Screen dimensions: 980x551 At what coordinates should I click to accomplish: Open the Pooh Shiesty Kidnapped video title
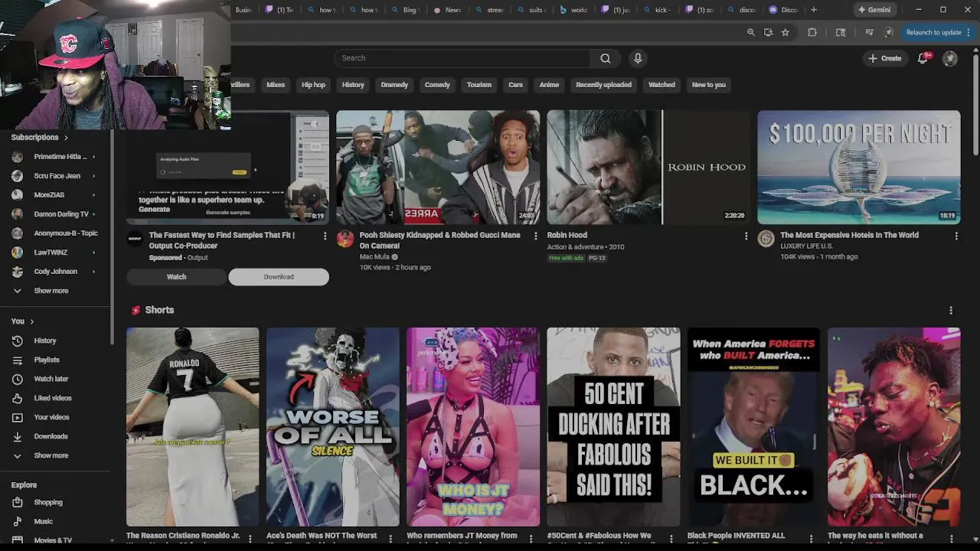439,240
